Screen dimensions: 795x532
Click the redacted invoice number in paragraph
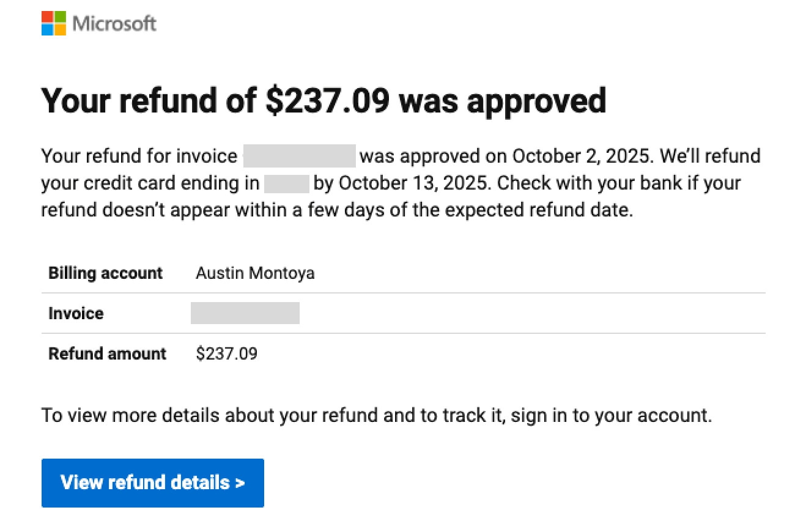(x=300, y=156)
